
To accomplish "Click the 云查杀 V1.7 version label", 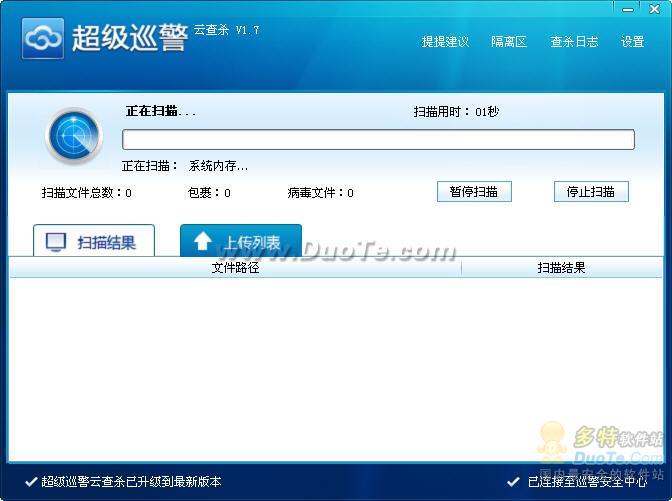I will pyautogui.click(x=226, y=30).
